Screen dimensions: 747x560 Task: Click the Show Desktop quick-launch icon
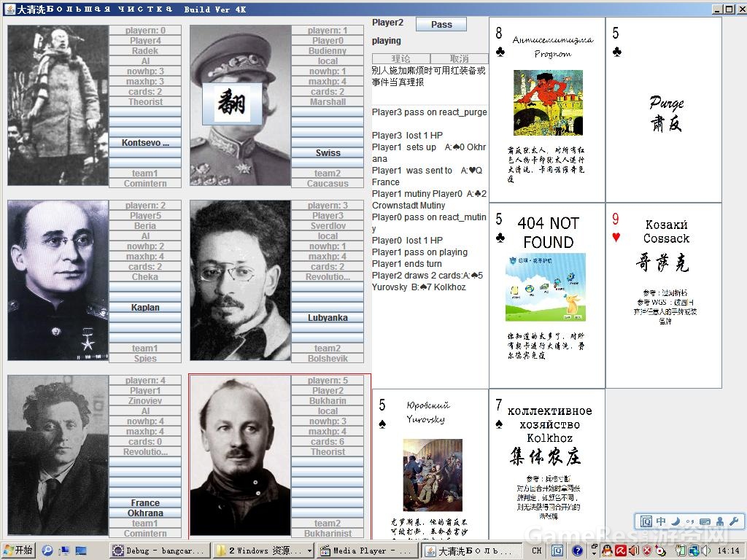[81, 551]
